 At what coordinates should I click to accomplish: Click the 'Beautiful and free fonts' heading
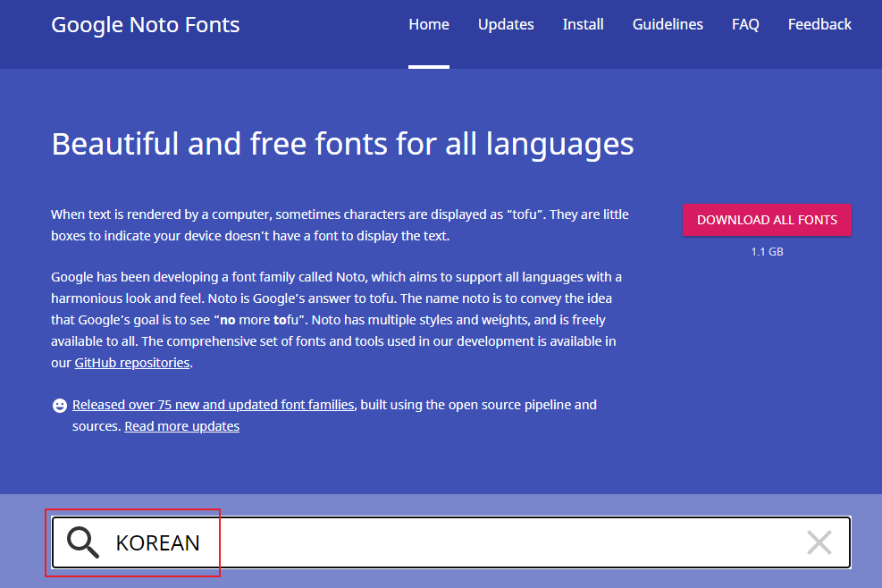tap(342, 144)
